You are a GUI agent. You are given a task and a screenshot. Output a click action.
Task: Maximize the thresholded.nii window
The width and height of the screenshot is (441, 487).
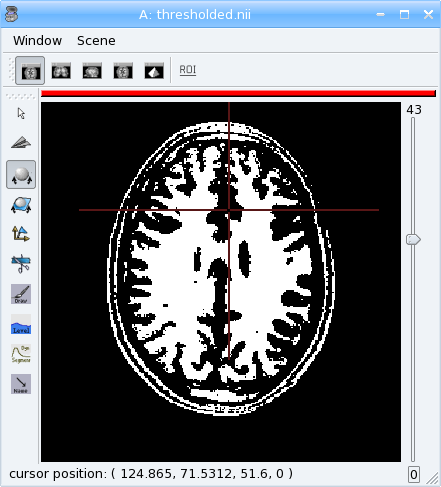point(404,14)
